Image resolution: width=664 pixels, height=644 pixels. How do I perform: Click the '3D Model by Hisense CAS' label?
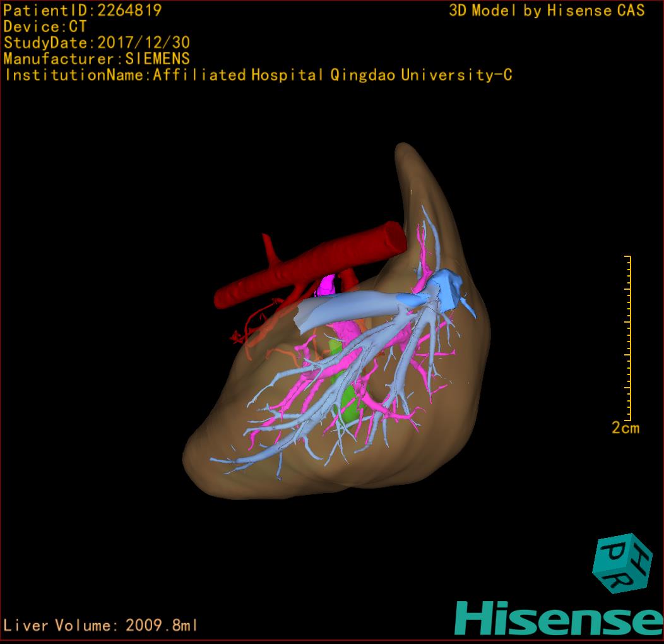coord(547,11)
